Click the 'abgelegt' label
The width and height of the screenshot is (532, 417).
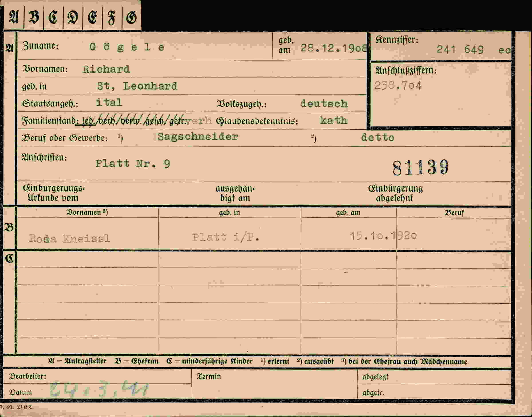(375, 377)
